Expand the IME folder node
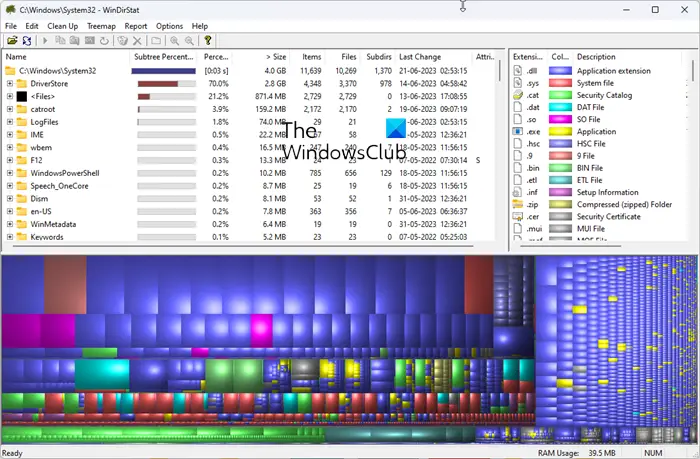Image resolution: width=700 pixels, height=459 pixels. [9, 134]
